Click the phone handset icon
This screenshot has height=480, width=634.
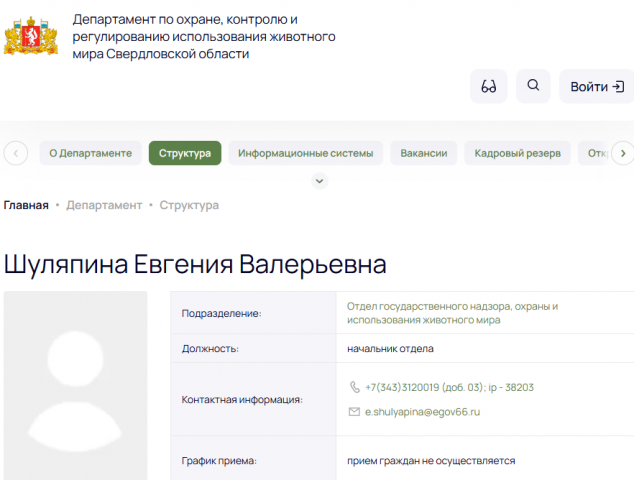(355, 387)
